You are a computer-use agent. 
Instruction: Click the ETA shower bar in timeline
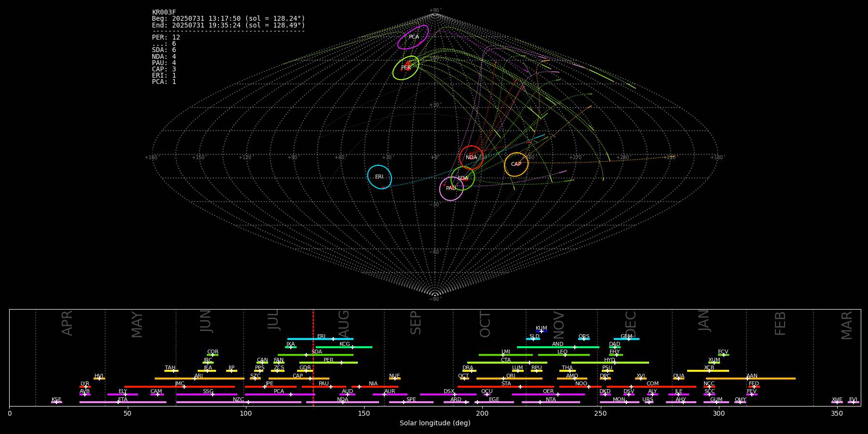point(123,402)
